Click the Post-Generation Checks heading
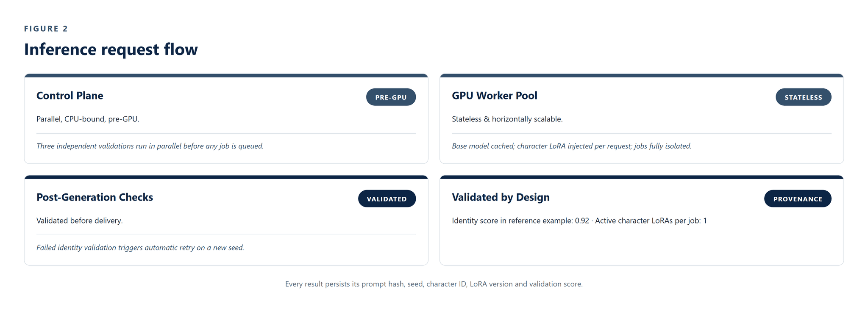 95,197
